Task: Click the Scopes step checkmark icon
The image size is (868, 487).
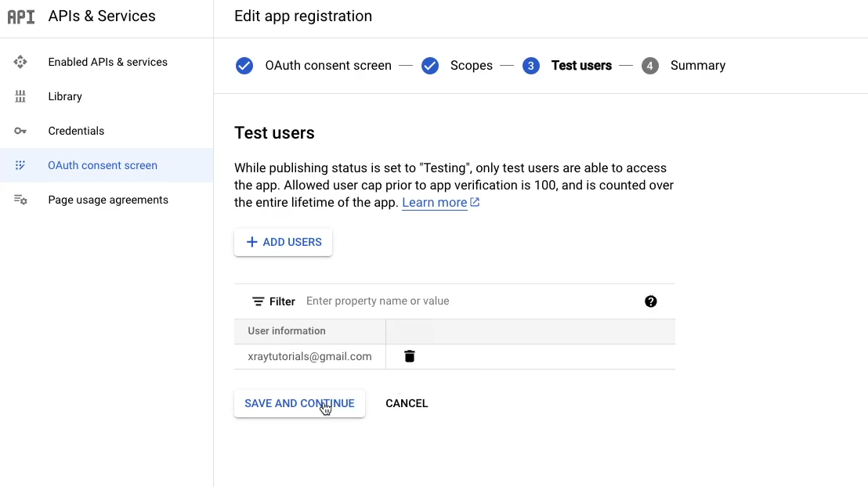Action: [x=429, y=66]
